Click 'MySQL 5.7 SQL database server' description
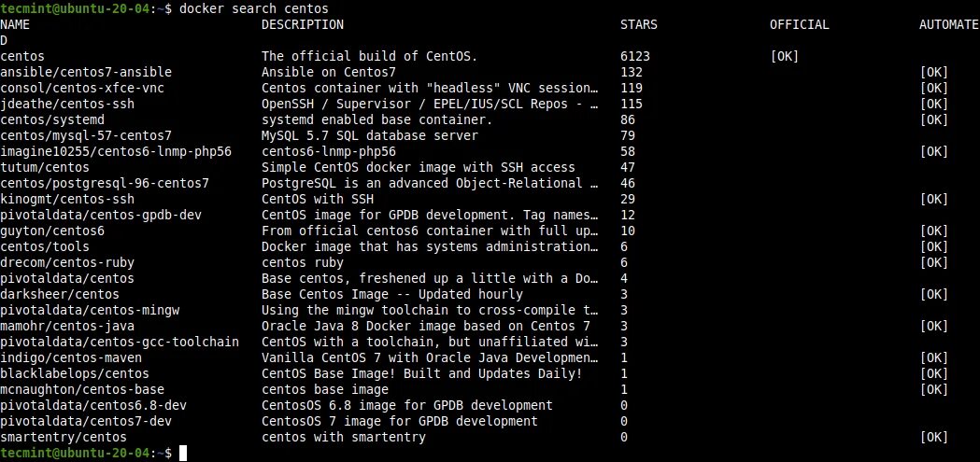980x462 pixels. pos(370,135)
